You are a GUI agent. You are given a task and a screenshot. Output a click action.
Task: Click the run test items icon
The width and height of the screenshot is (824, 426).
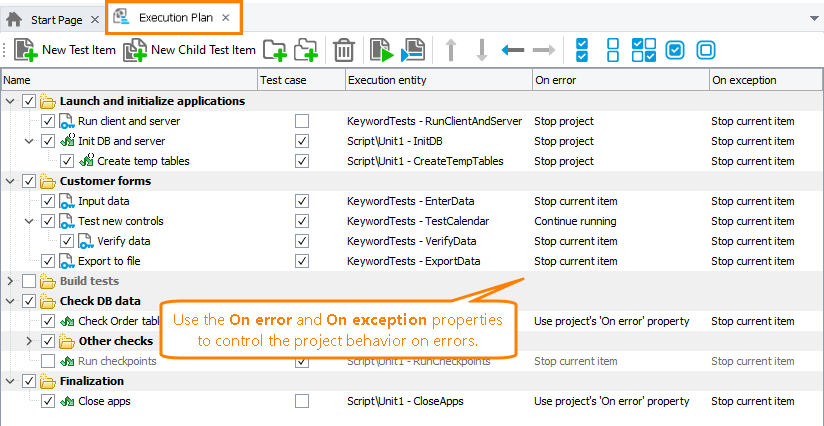[x=380, y=50]
